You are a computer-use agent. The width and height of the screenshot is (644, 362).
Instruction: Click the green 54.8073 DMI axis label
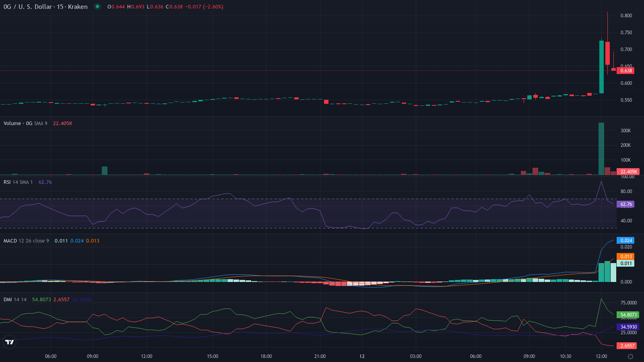click(x=628, y=315)
